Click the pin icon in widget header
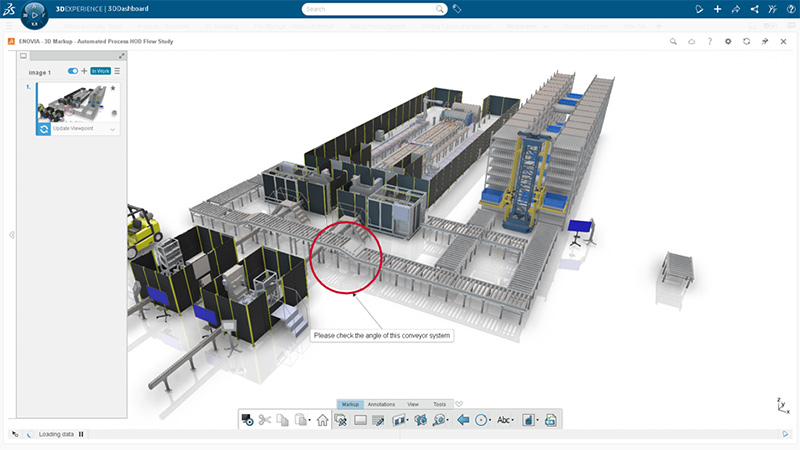 [764, 41]
